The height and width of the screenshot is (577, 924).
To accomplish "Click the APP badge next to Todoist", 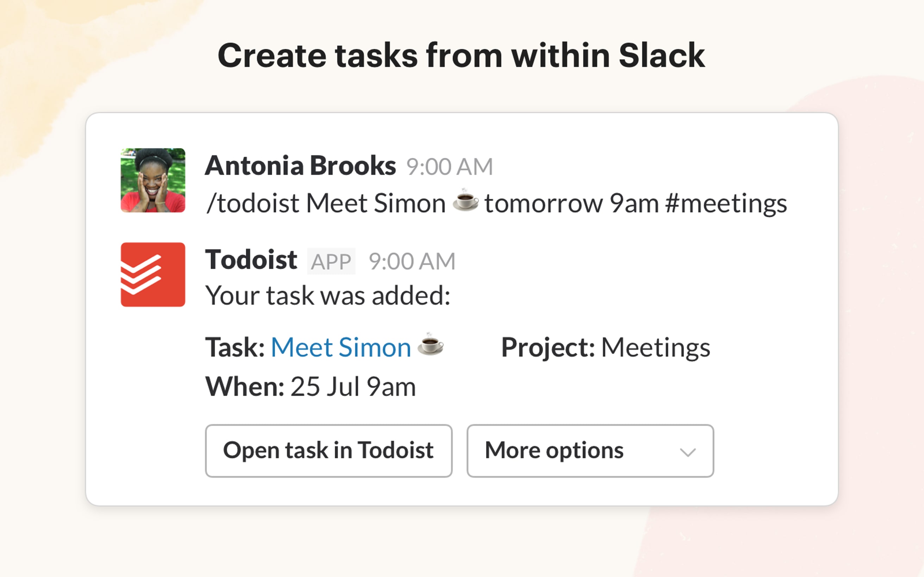I will coord(331,261).
